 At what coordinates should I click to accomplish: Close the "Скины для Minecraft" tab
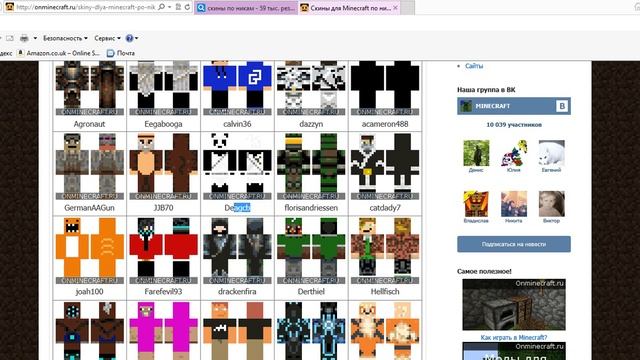[395, 8]
